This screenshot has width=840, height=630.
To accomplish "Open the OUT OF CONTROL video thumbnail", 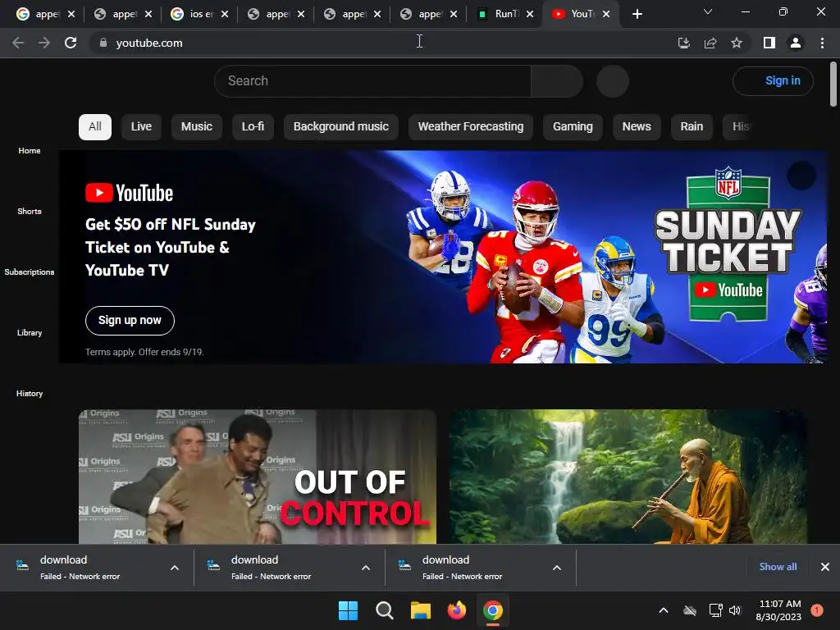I will pyautogui.click(x=258, y=477).
